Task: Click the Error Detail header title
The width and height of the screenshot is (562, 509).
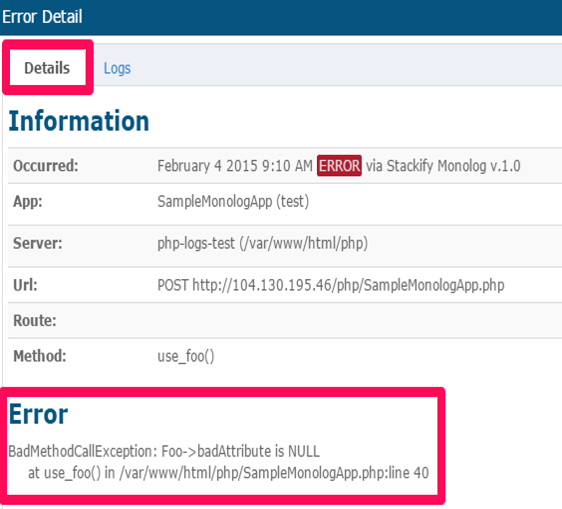Action: click(42, 17)
